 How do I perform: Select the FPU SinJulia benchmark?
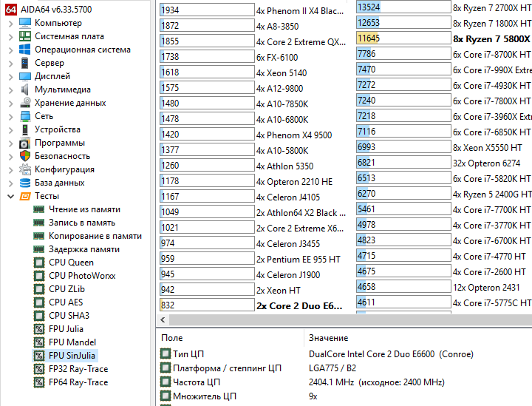[72, 356]
